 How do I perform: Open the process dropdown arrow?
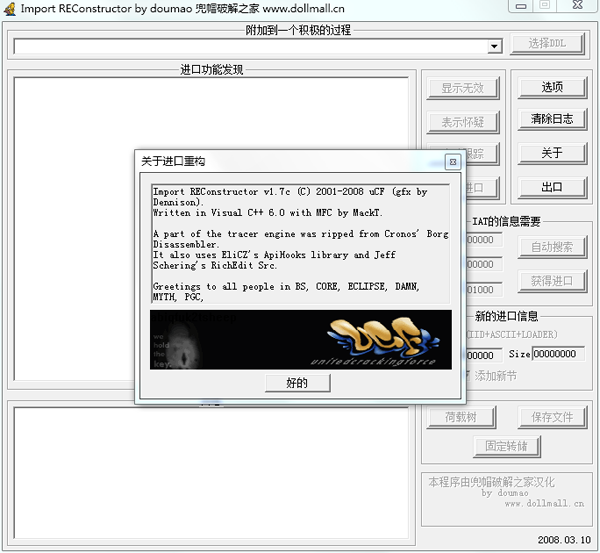494,46
